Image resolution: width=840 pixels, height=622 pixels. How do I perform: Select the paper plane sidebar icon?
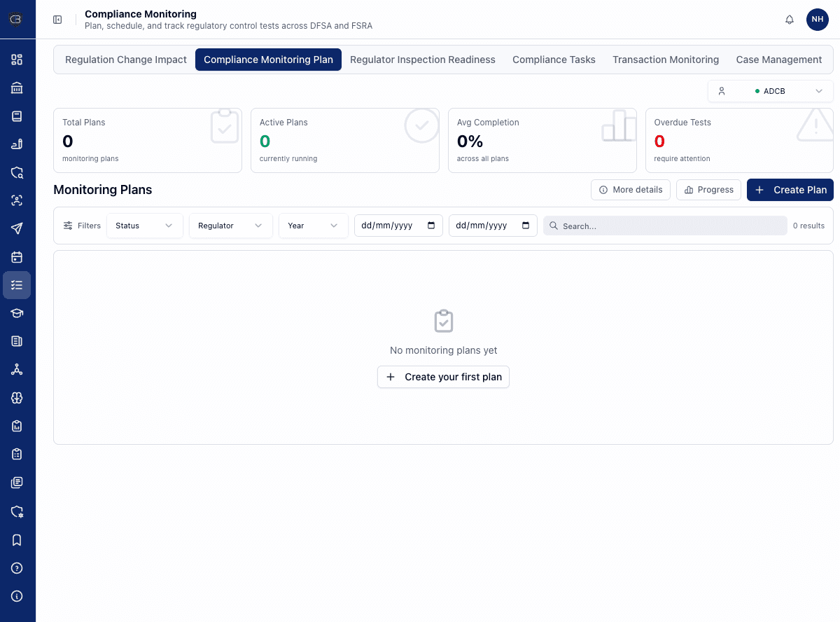click(x=17, y=228)
